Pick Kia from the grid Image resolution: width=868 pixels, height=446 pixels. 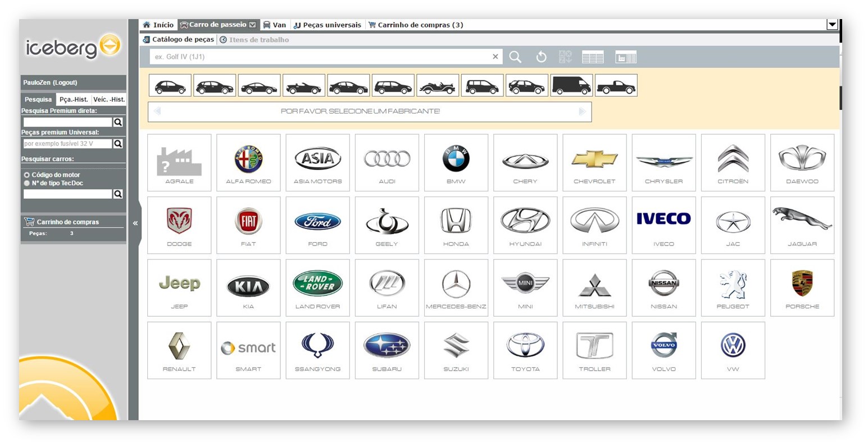pos(248,288)
